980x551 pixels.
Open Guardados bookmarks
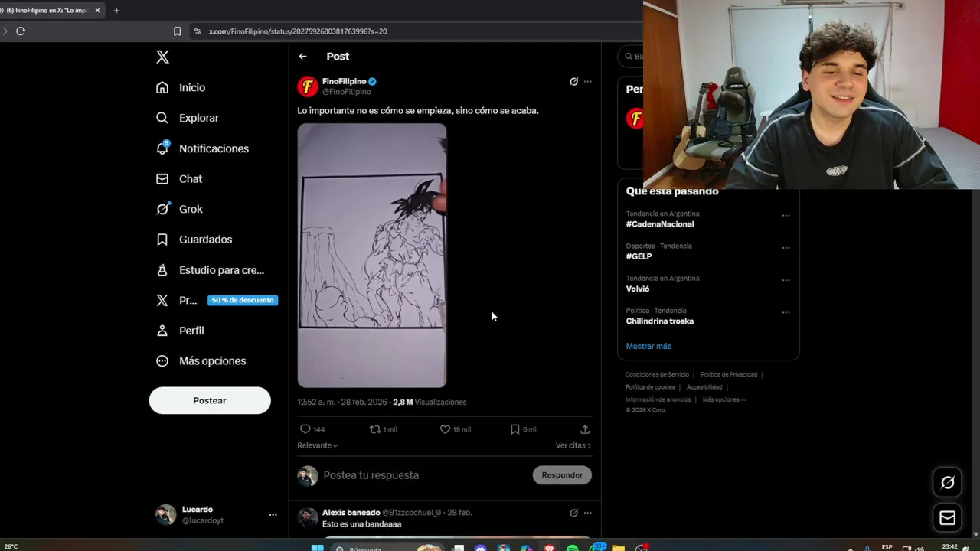[194, 240]
